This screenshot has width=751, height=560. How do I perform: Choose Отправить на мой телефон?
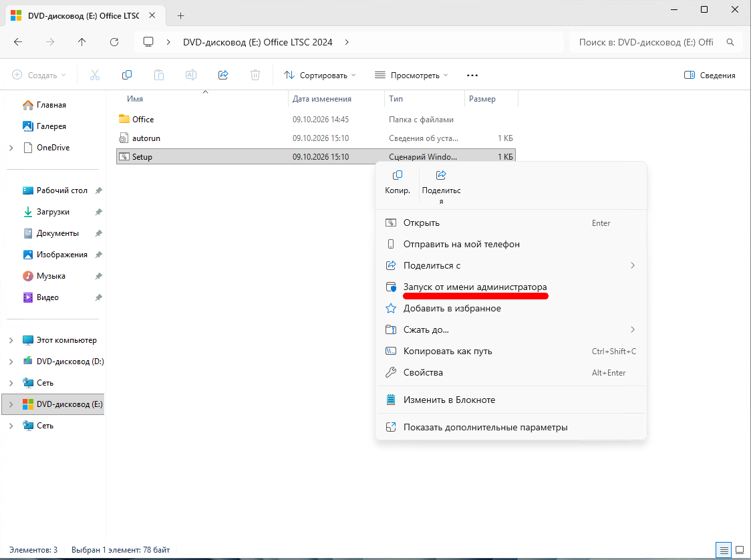[x=511, y=245]
